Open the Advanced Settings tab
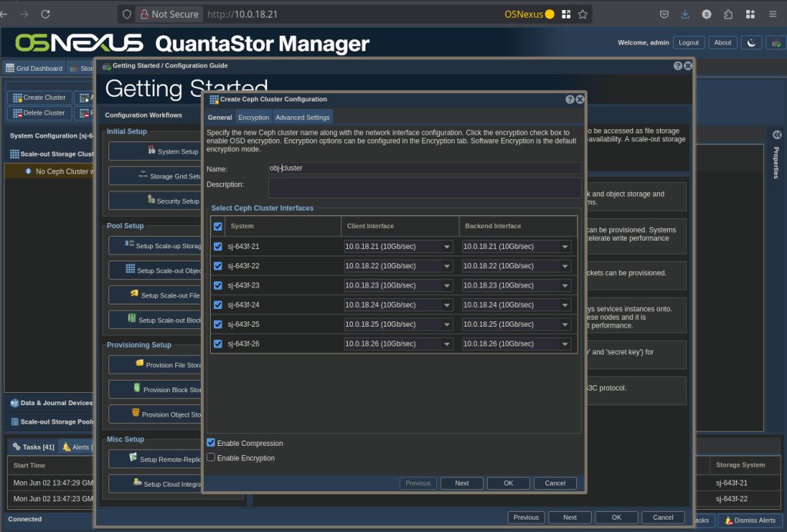 pyautogui.click(x=302, y=118)
